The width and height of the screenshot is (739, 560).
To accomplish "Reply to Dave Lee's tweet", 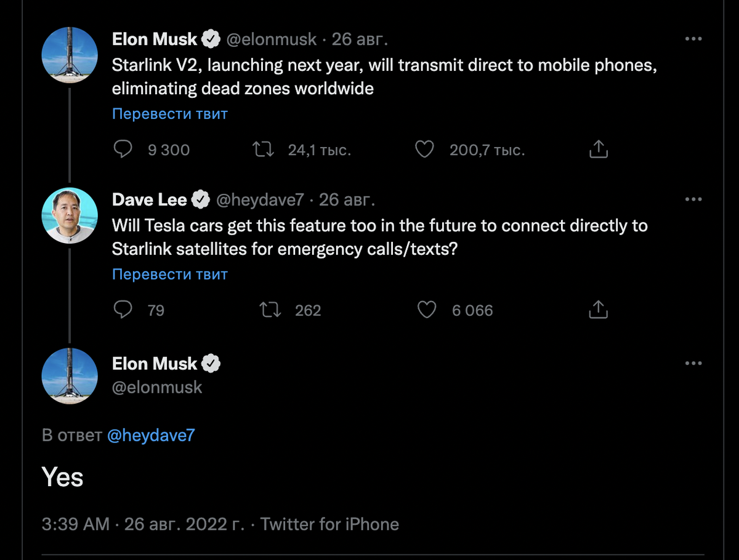I will click(124, 310).
